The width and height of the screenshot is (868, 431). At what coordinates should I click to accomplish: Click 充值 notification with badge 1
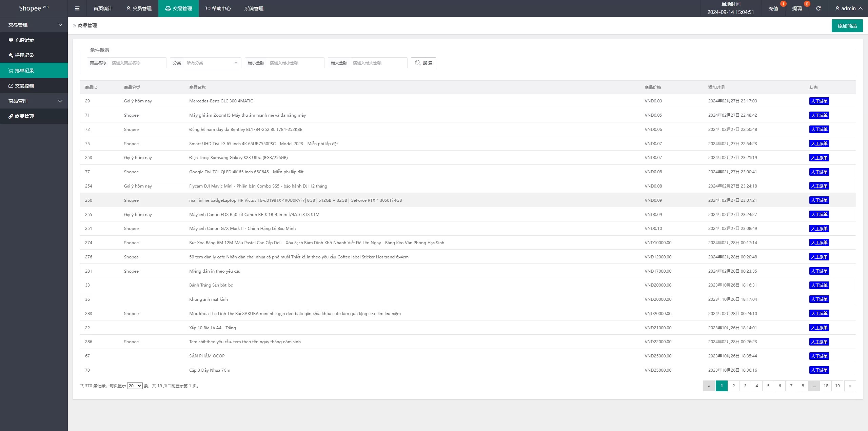pos(773,8)
